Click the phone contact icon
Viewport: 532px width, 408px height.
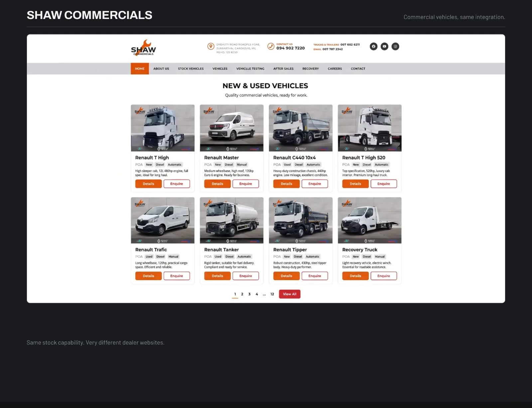(x=271, y=47)
